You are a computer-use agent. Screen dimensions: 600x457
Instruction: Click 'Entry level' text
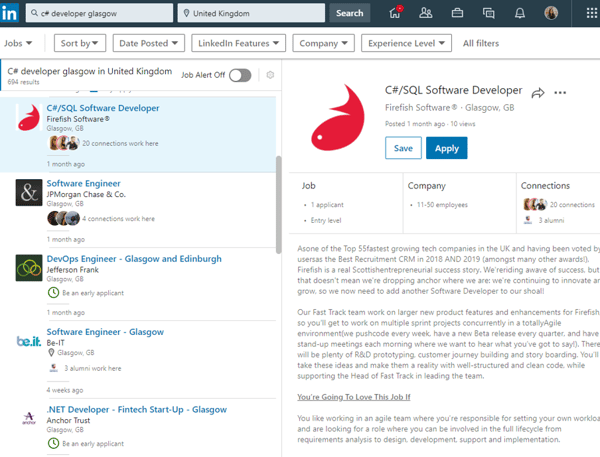(326, 220)
